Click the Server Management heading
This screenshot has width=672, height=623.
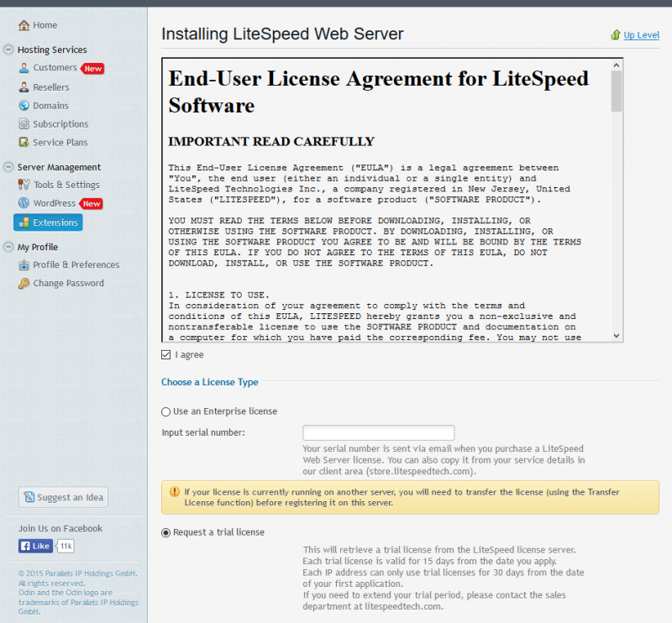[x=59, y=167]
